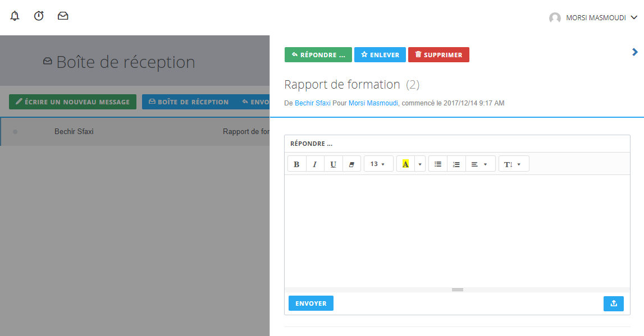Collapse message panel with right chevron
The width and height of the screenshot is (644, 336).
pos(635,52)
